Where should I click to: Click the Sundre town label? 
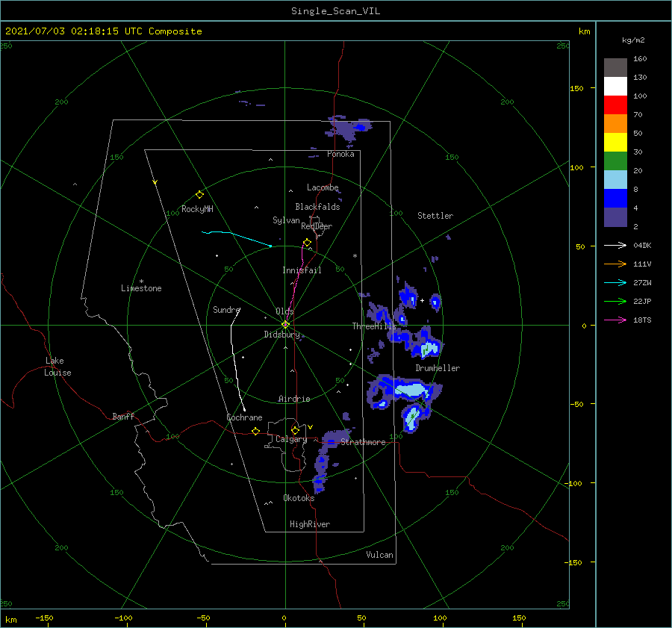pyautogui.click(x=226, y=309)
